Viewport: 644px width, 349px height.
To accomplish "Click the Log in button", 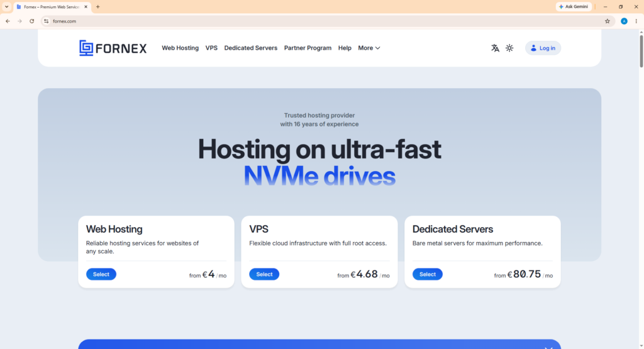I will 543,48.
